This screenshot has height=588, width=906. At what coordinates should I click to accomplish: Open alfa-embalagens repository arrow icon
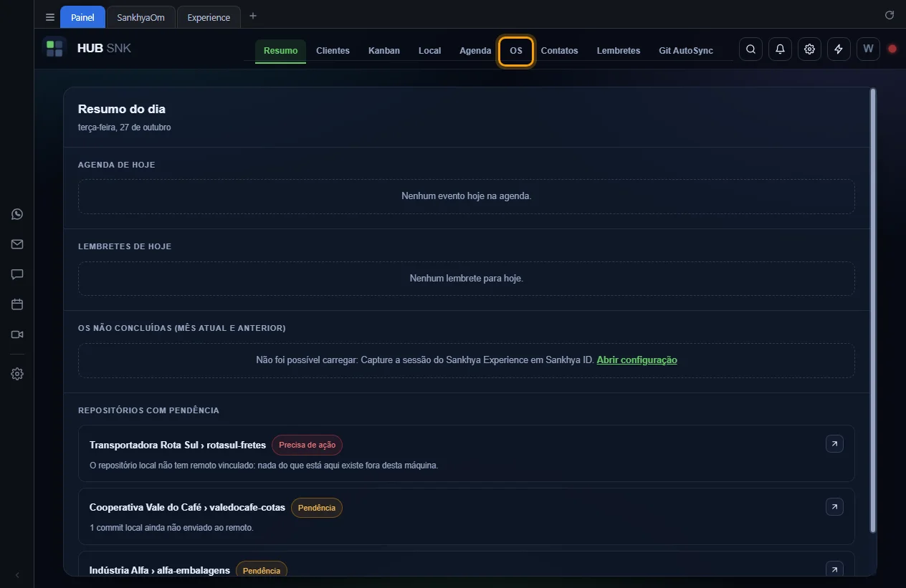[834, 569]
